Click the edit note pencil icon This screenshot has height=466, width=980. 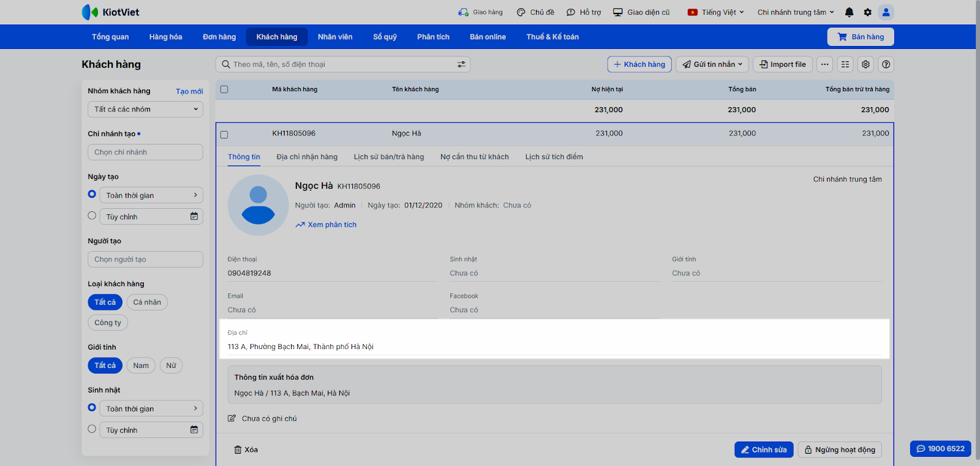click(x=232, y=419)
